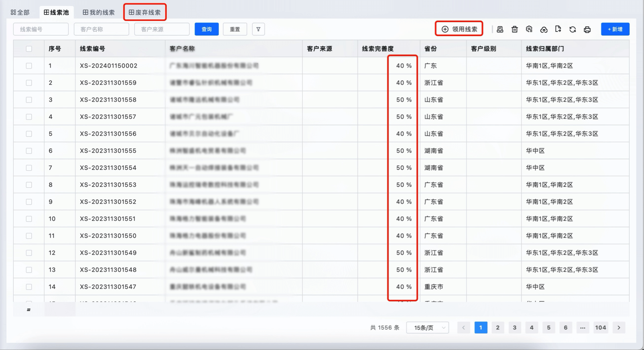Open the funnel filter icon
Viewport: 644px width, 350px height.
pos(258,29)
